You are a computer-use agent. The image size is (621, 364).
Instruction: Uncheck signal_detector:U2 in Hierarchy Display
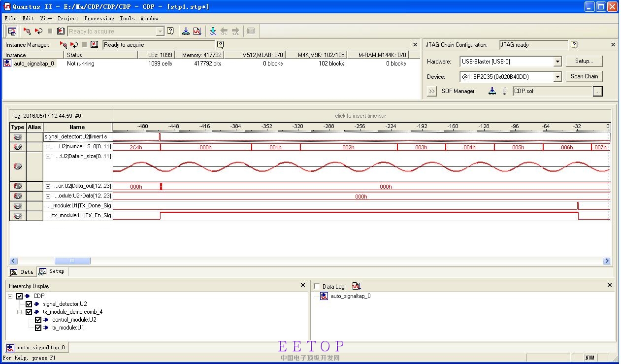tap(29, 304)
